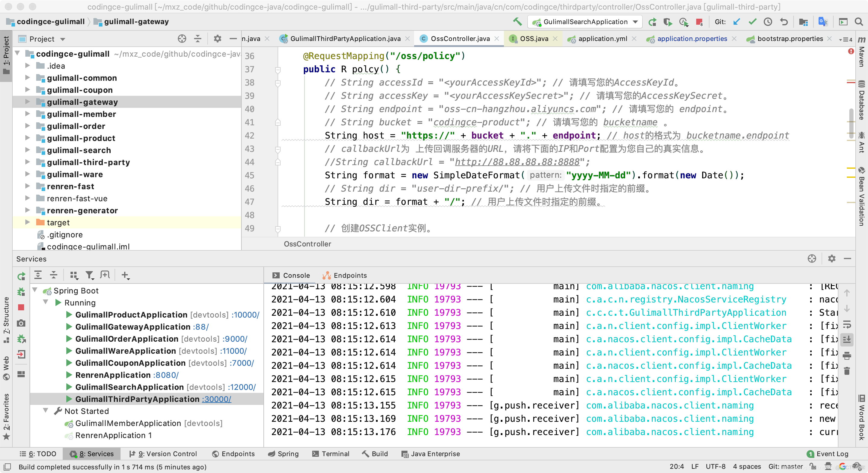Expand the renren-fast module
The width and height of the screenshot is (868, 473).
tap(28, 186)
